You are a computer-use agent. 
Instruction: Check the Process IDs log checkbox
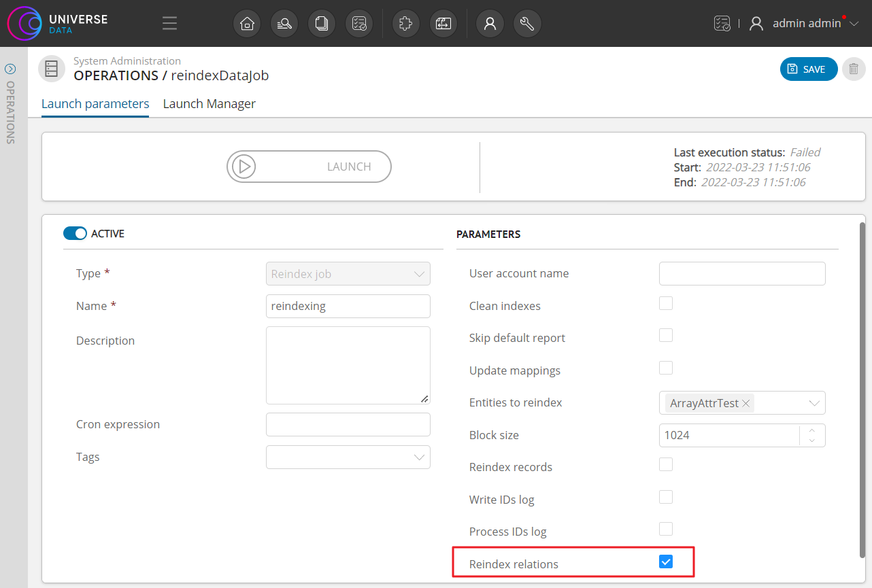coord(666,529)
